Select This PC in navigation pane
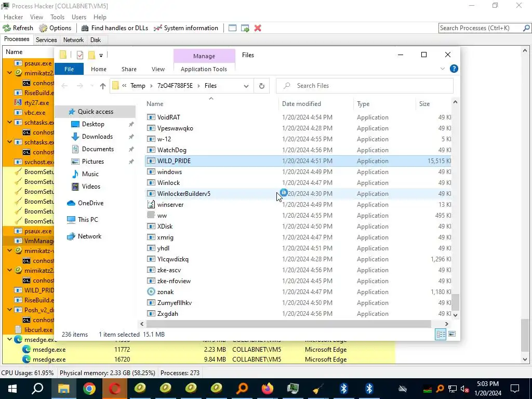 click(87, 220)
